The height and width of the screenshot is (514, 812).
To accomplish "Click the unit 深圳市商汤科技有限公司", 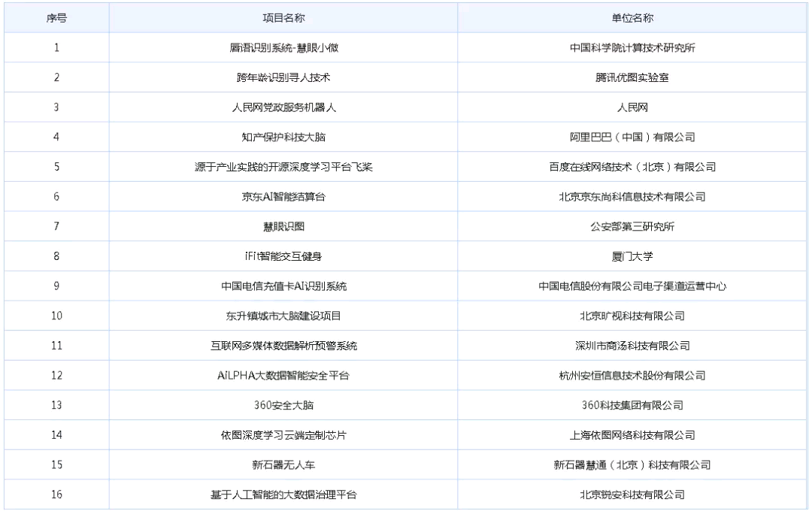I will pyautogui.click(x=632, y=345).
